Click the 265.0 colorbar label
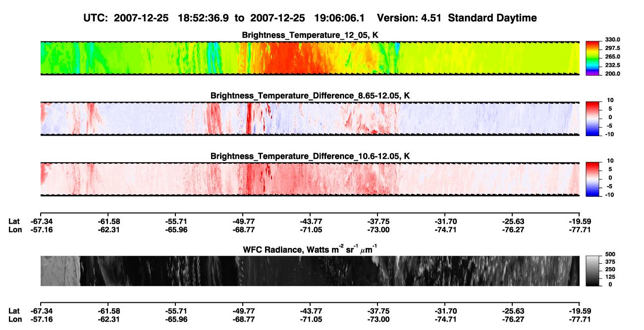Viewport: 644px width, 330px height. [x=613, y=57]
